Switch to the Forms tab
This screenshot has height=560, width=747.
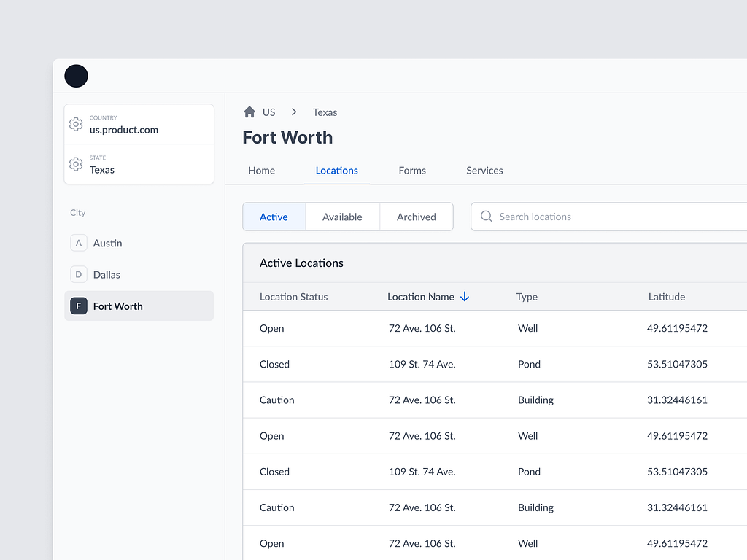tap(412, 170)
